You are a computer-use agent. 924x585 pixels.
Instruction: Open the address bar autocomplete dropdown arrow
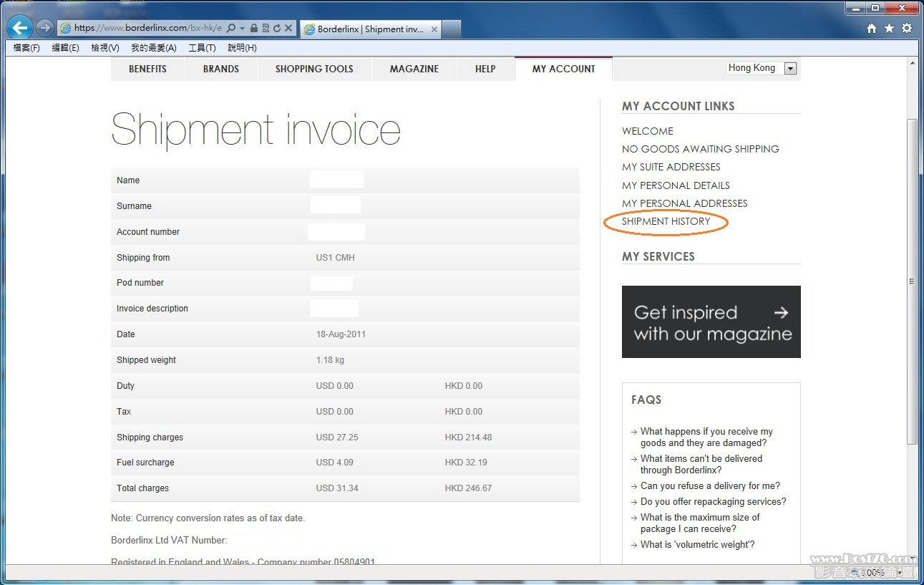point(242,28)
